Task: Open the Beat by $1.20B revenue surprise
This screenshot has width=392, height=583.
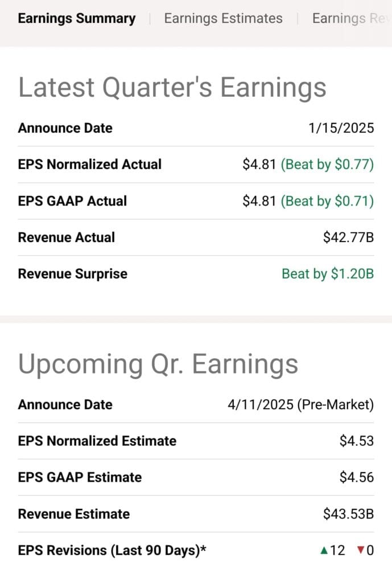Action: [328, 274]
